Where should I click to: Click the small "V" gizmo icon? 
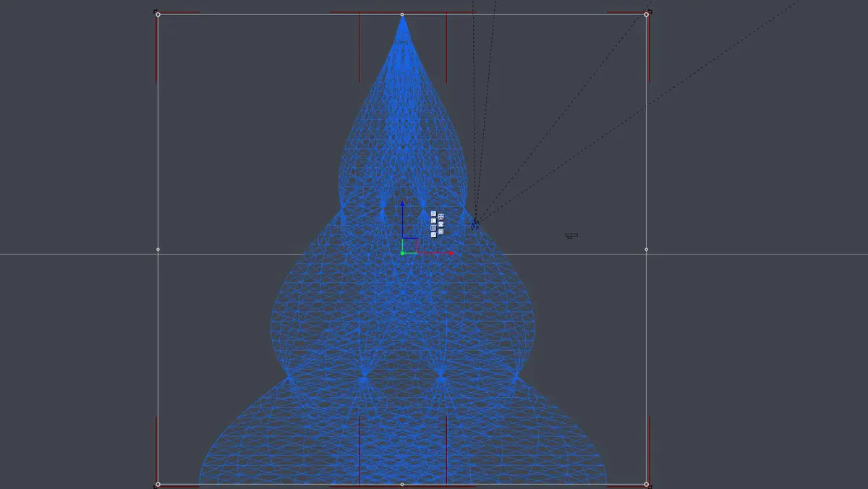pos(433,234)
